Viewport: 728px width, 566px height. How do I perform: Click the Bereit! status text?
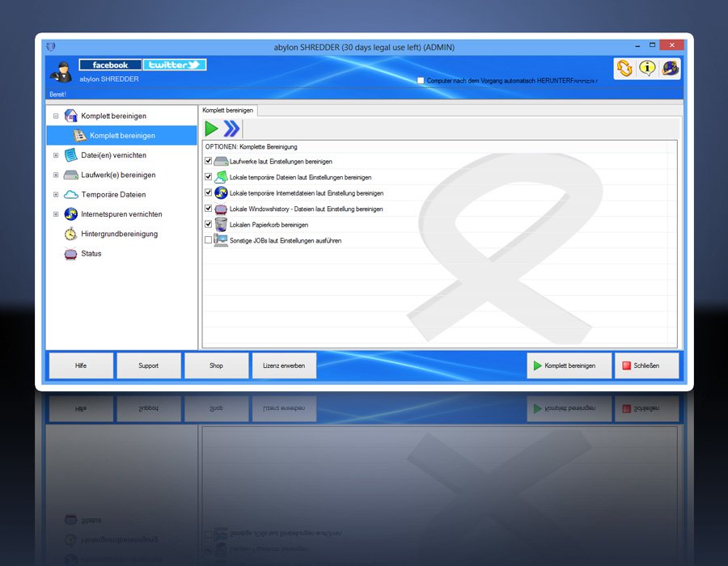(x=57, y=94)
